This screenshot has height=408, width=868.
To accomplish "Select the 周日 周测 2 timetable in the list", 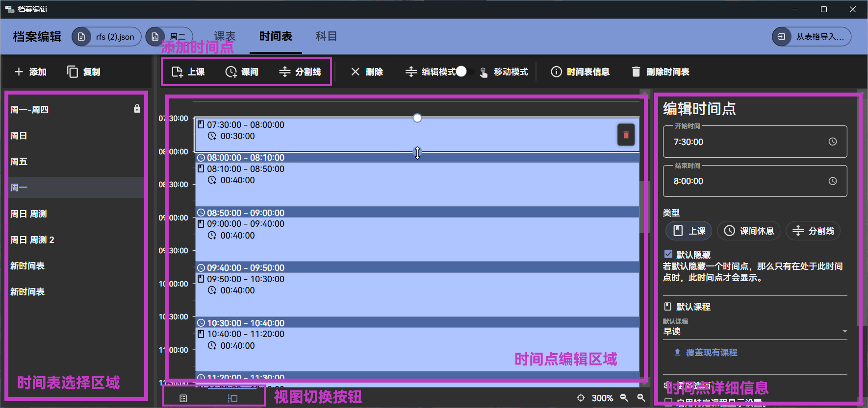I will tap(32, 240).
